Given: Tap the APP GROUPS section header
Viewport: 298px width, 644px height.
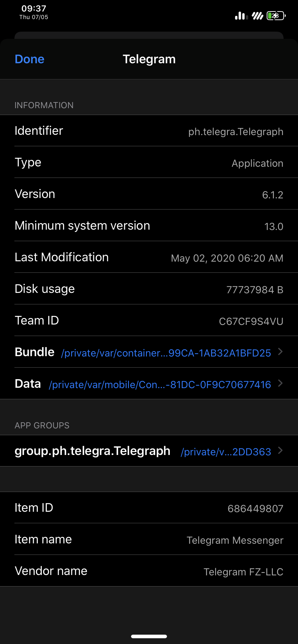Looking at the screenshot, I should coord(42,425).
